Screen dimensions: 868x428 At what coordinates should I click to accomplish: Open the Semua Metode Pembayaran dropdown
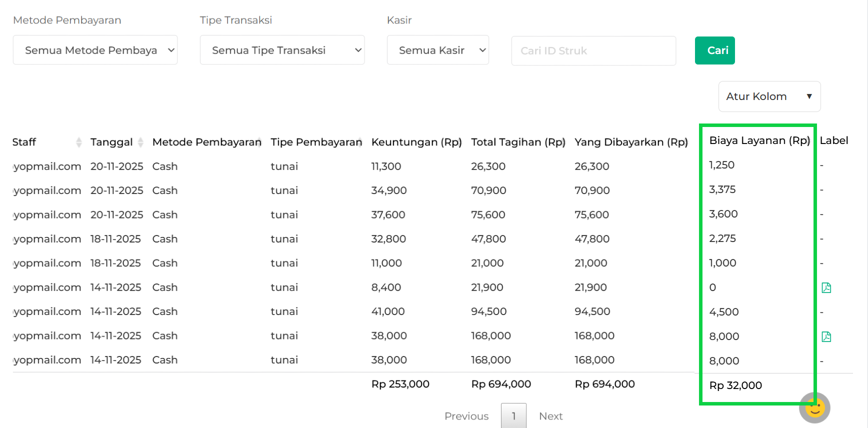pyautogui.click(x=95, y=50)
